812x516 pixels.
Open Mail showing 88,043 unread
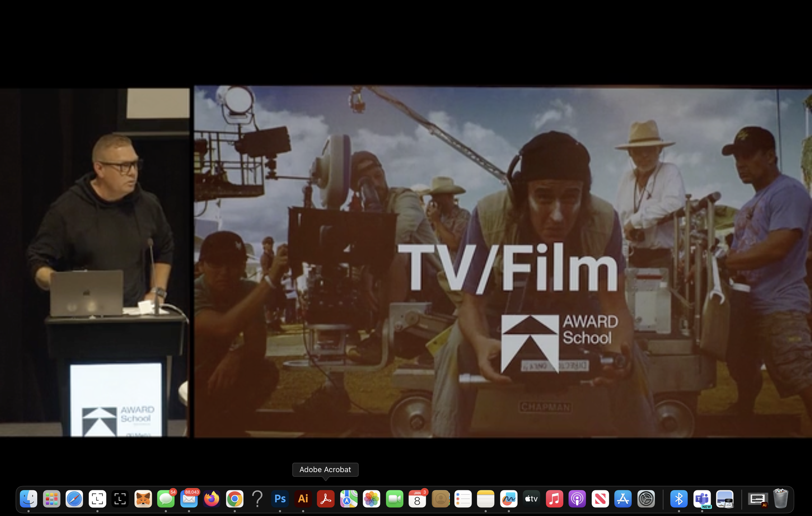tap(189, 499)
